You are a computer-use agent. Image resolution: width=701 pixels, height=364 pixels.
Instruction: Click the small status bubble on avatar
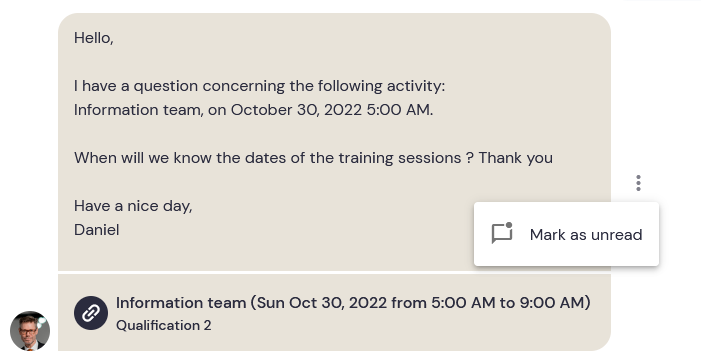coord(42,321)
